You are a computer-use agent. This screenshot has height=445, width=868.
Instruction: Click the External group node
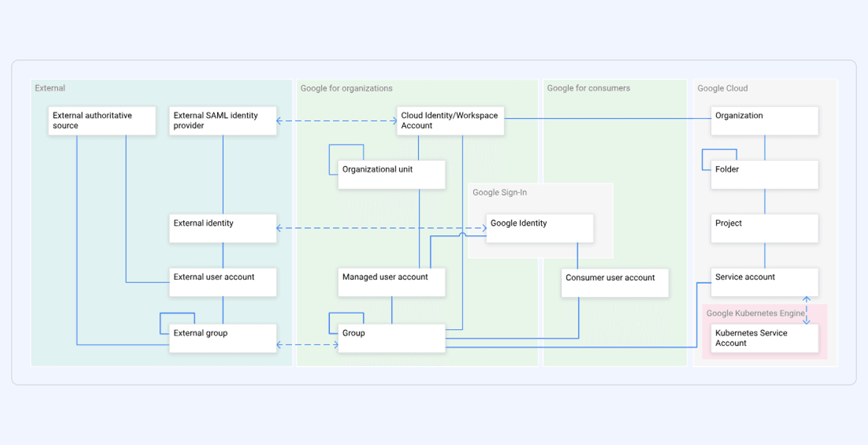[x=223, y=338]
